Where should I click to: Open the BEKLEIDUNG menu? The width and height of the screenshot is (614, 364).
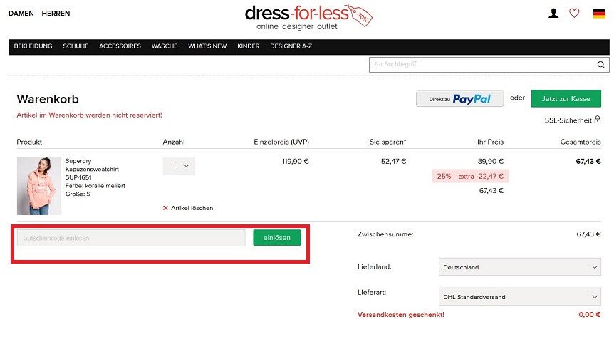(33, 46)
